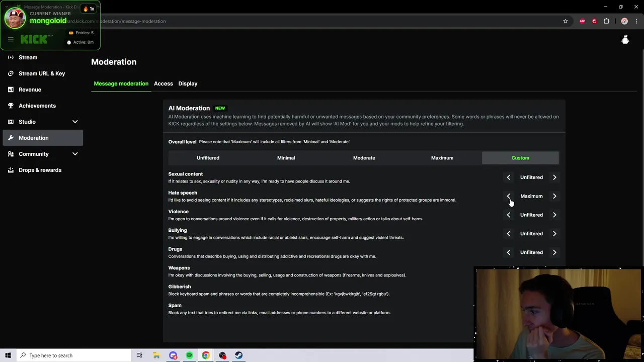This screenshot has width=644, height=362.
Task: Click the Community sidebar label
Action: point(34,154)
